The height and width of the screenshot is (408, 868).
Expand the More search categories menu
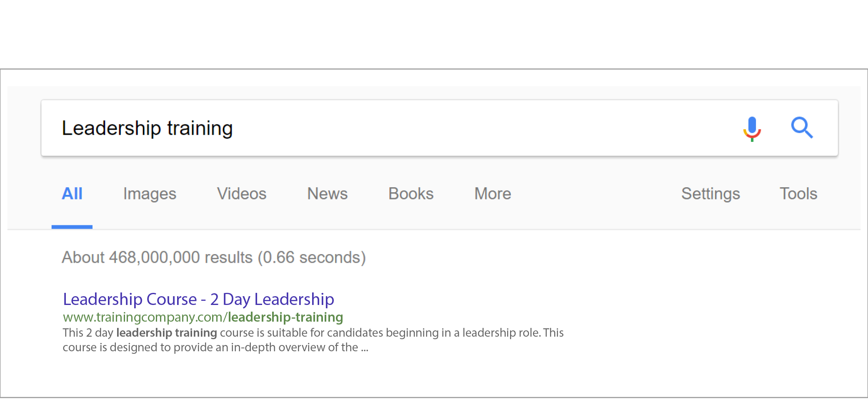coord(493,194)
